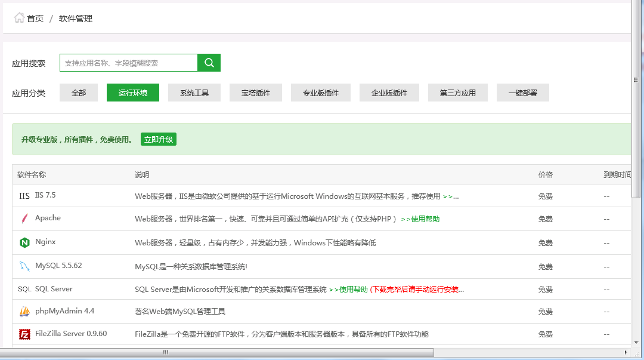The width and height of the screenshot is (644, 360).
Task: Click the vertical scrollbar thumb
Action: click(636, 99)
